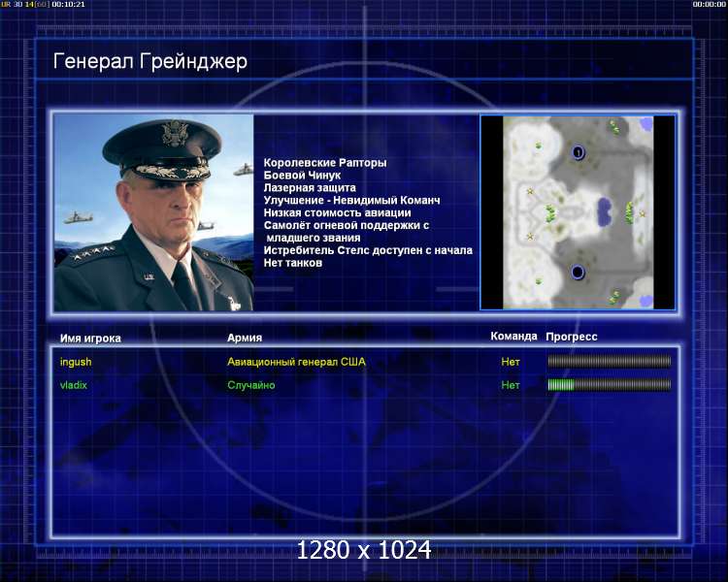Click 'Истребитель Стелс доступен с начала' line
The image size is (728, 582).
click(x=368, y=250)
